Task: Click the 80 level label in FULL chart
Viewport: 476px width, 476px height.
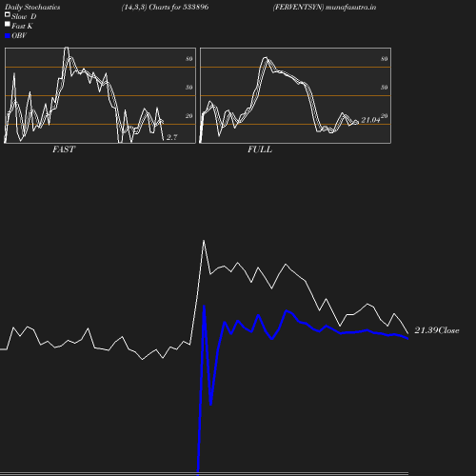Action: coord(384,59)
